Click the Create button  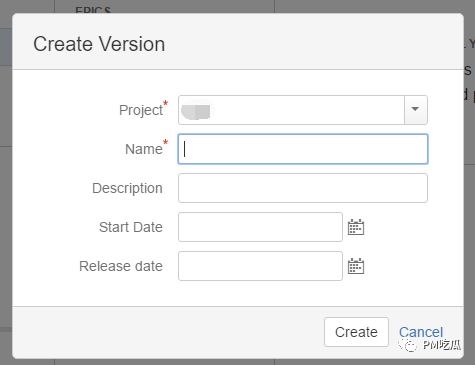click(x=356, y=332)
